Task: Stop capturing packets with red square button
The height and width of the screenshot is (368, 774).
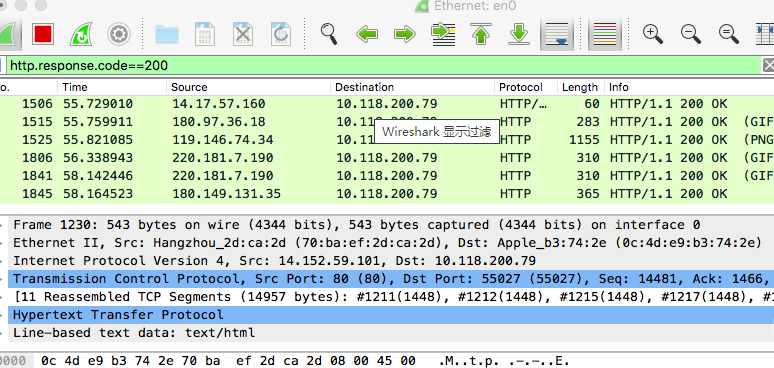Action: pyautogui.click(x=43, y=34)
